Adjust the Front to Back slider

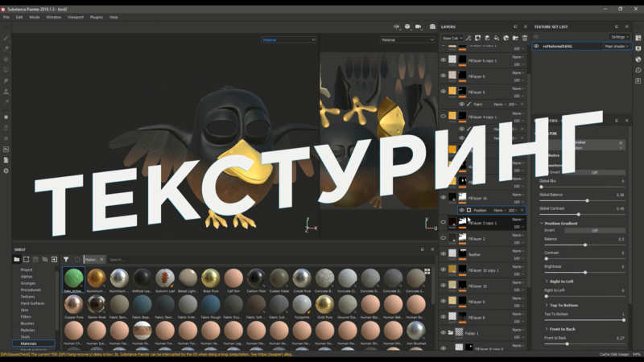coord(568,344)
